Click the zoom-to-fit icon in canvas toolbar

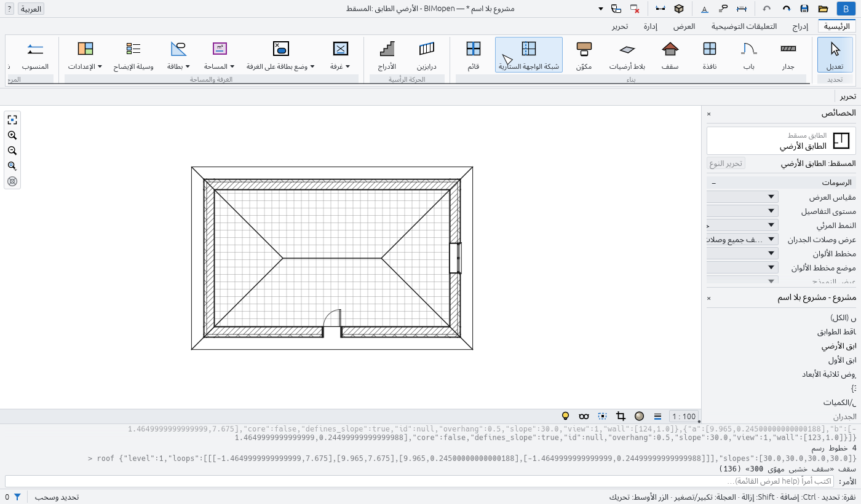point(12,120)
